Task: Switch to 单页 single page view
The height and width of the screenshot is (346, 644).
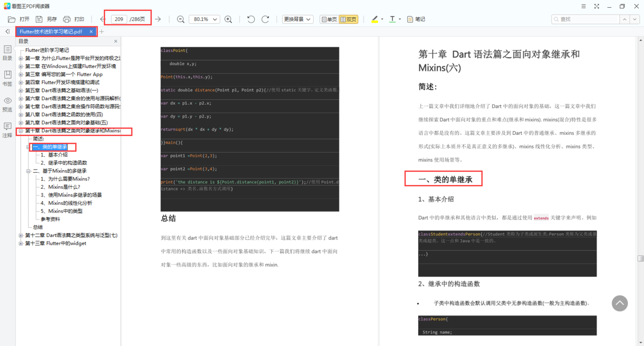Action: coord(329,19)
